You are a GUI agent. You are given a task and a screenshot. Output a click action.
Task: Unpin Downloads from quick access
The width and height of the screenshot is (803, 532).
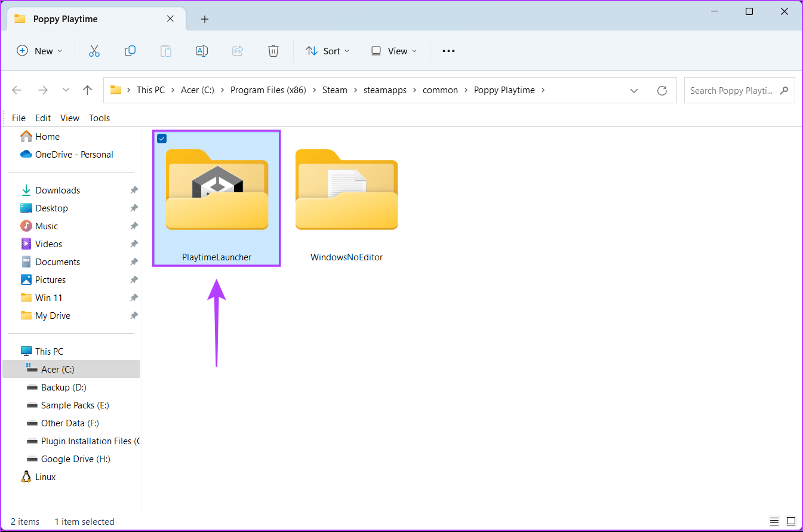pos(134,190)
